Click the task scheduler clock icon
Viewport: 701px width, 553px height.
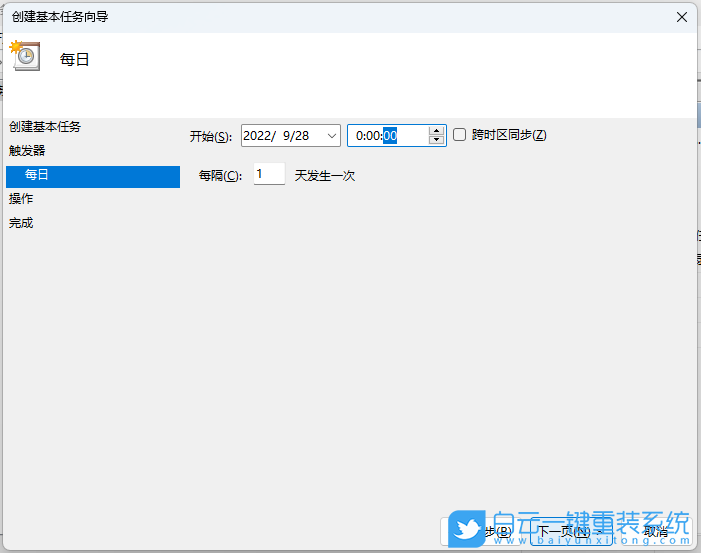25,56
